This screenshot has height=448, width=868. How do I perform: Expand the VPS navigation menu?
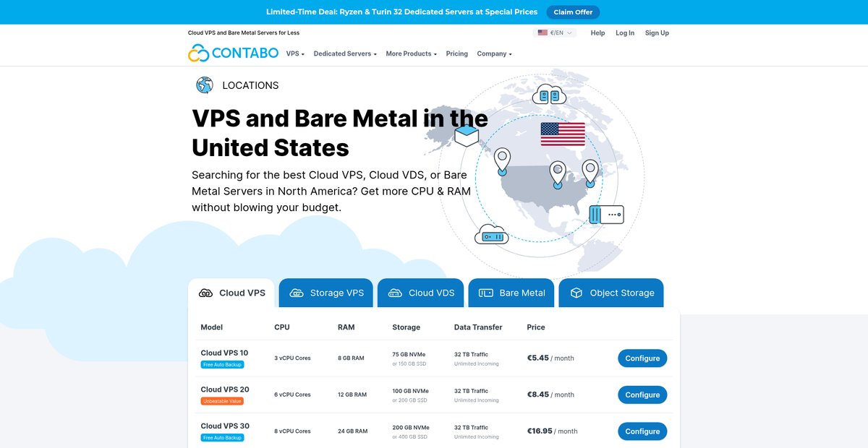tap(295, 53)
